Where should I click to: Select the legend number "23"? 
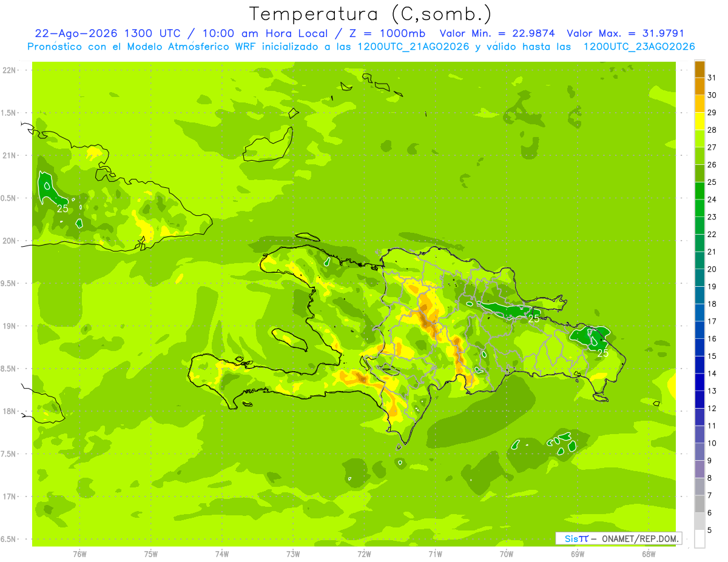(712, 217)
